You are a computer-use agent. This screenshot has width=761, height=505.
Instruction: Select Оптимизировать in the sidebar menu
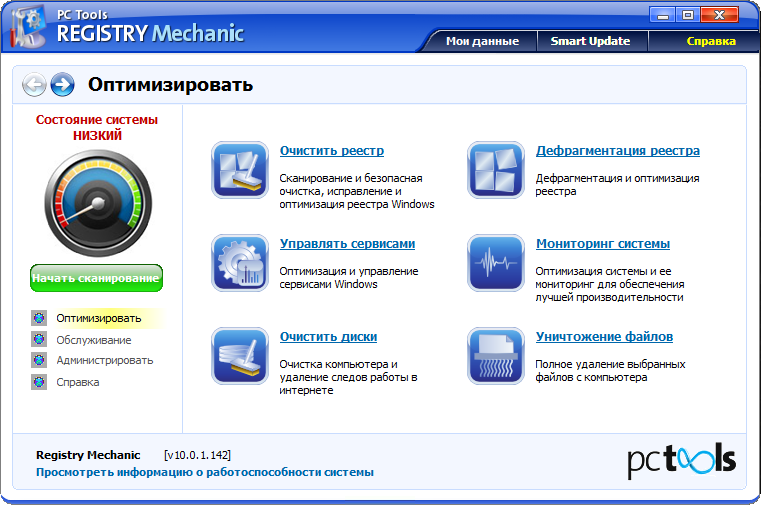click(99, 318)
